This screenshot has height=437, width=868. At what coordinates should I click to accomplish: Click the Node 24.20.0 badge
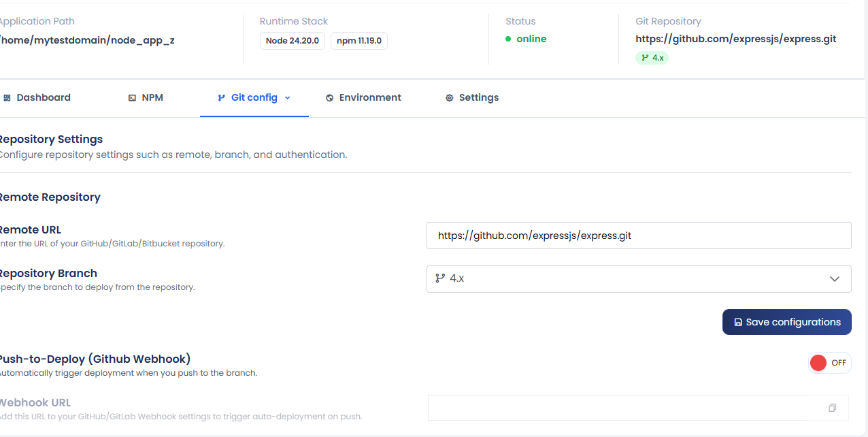point(293,41)
